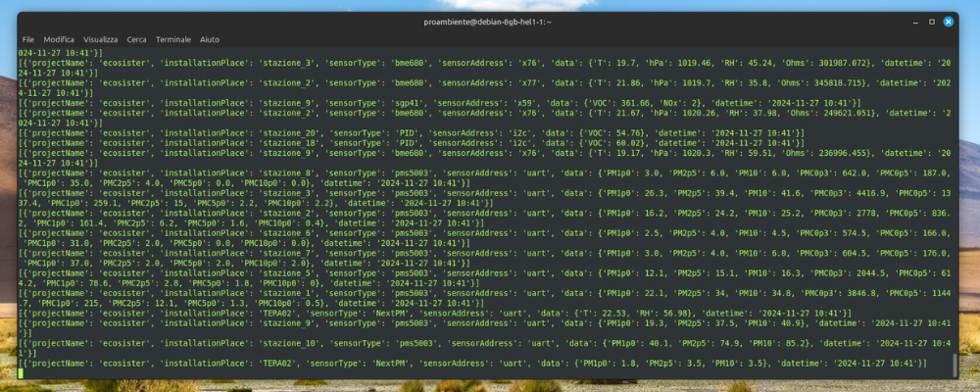980x392 pixels.
Task: Click the empty scrollbar track above the thumb
Action: pyautogui.click(x=956, y=196)
